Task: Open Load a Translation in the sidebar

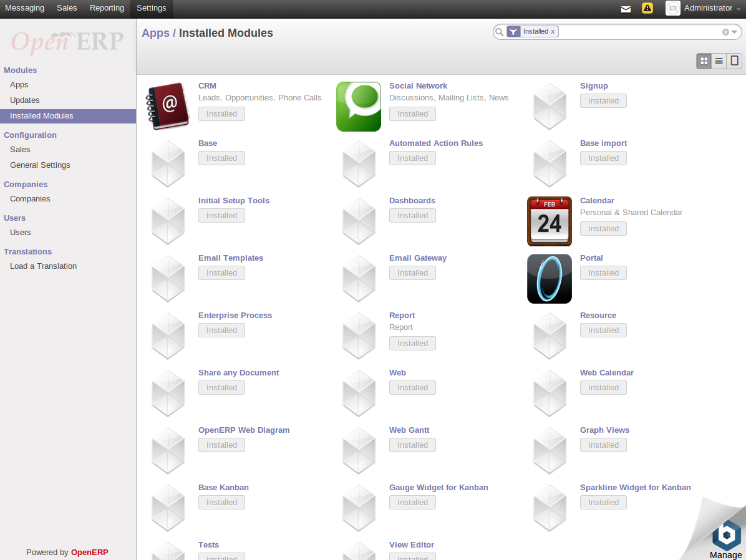Action: [x=43, y=266]
